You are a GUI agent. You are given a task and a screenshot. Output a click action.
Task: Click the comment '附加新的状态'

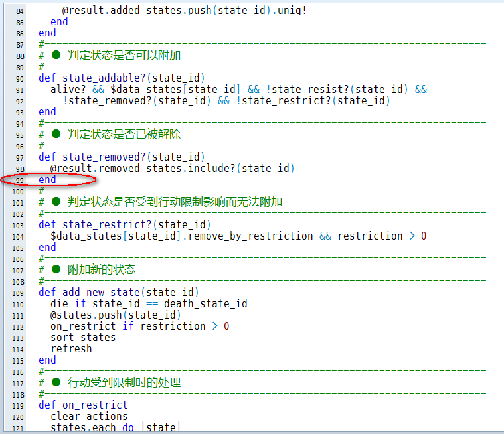[x=102, y=269]
